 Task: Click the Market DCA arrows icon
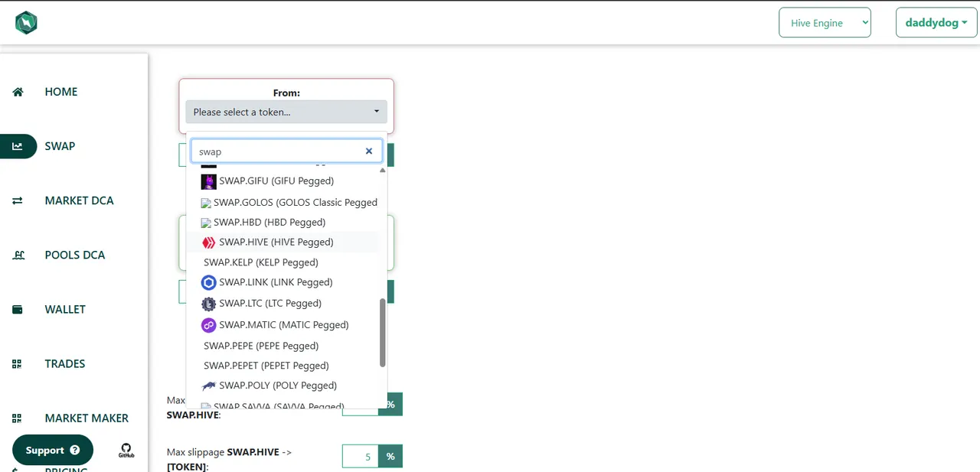point(18,200)
